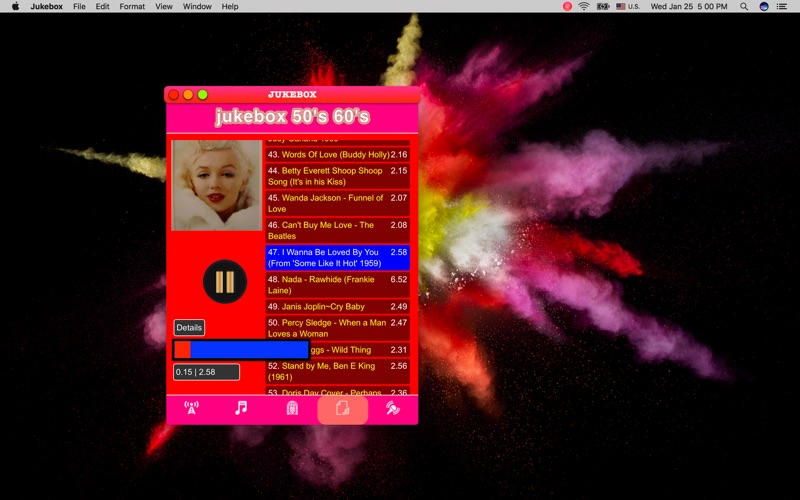Open the Wi-Fi status menu

point(584,7)
